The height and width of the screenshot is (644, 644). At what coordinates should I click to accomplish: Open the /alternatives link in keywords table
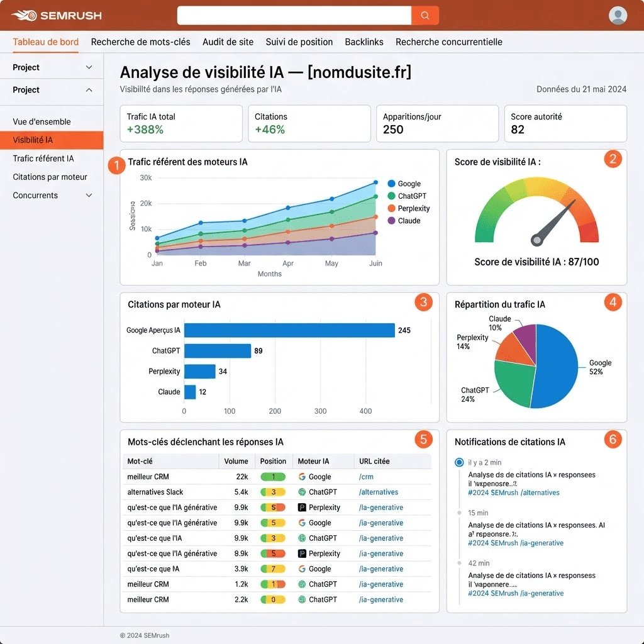pyautogui.click(x=378, y=492)
